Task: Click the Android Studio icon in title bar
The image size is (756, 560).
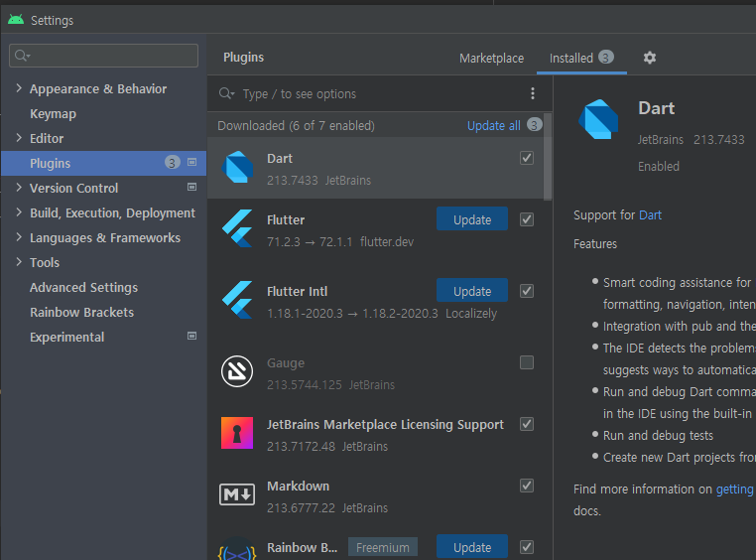Action: [16, 20]
